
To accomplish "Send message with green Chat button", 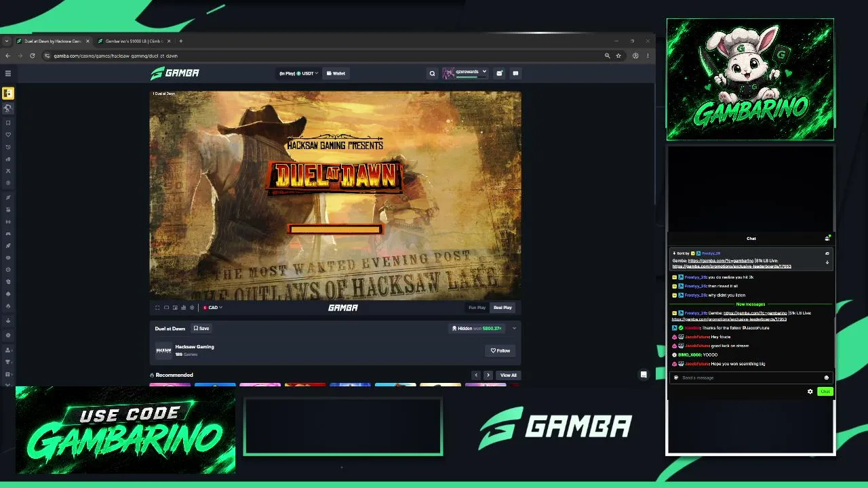I will point(825,392).
